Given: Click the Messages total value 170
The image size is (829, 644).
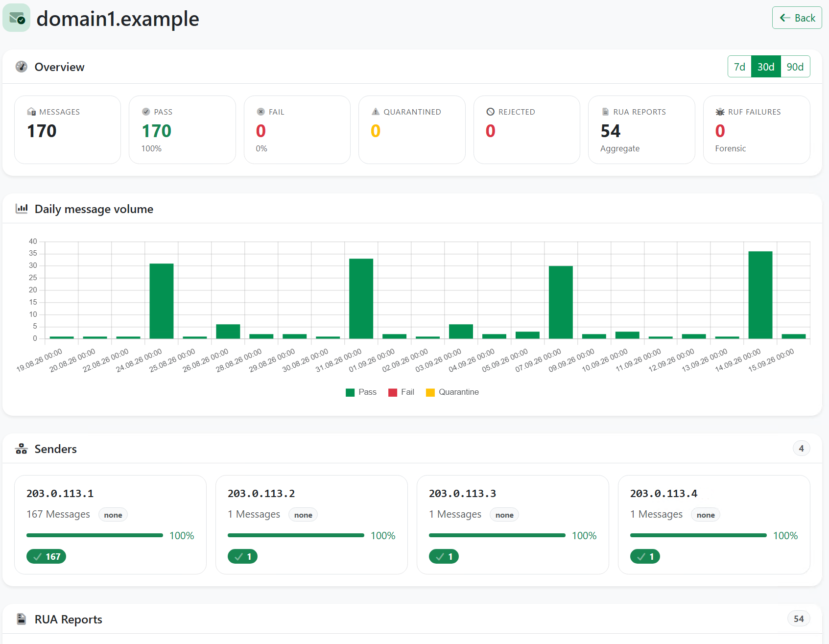Looking at the screenshot, I should [42, 131].
